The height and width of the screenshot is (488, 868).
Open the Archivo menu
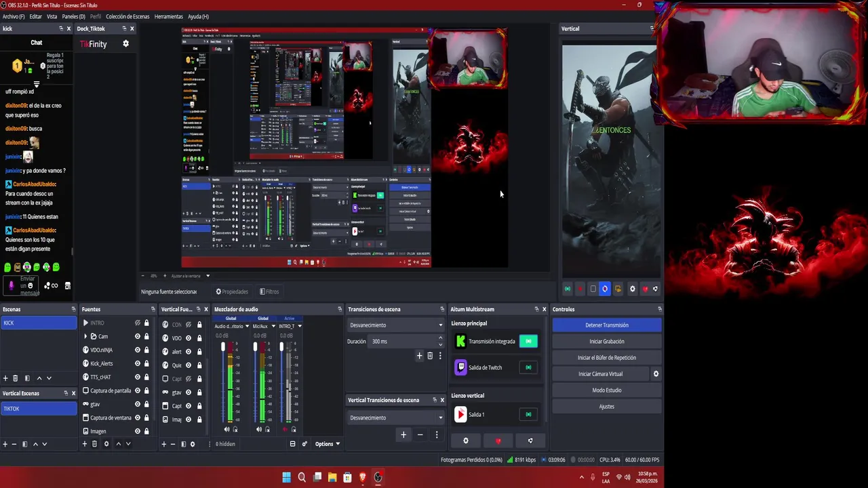point(14,16)
